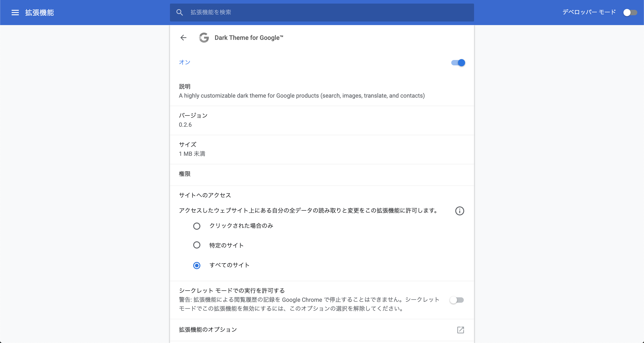Viewport: 644px width, 343px height.
Task: Click the Google G extension icon
Action: 204,38
